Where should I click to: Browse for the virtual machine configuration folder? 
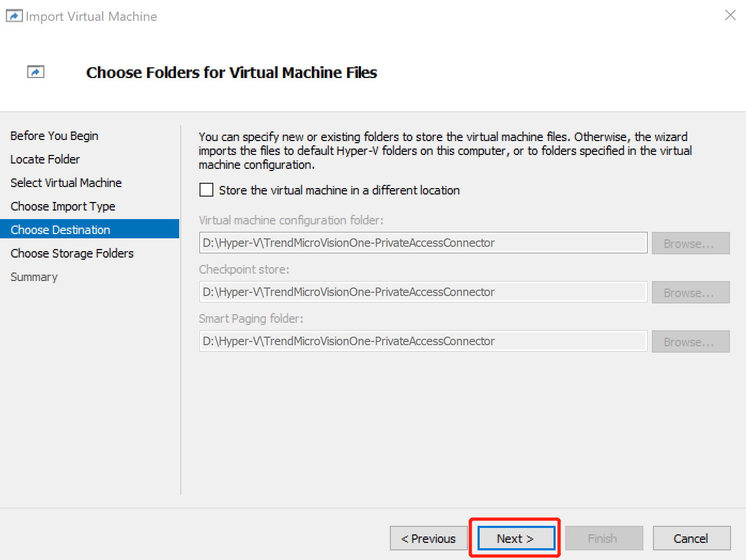(690, 243)
